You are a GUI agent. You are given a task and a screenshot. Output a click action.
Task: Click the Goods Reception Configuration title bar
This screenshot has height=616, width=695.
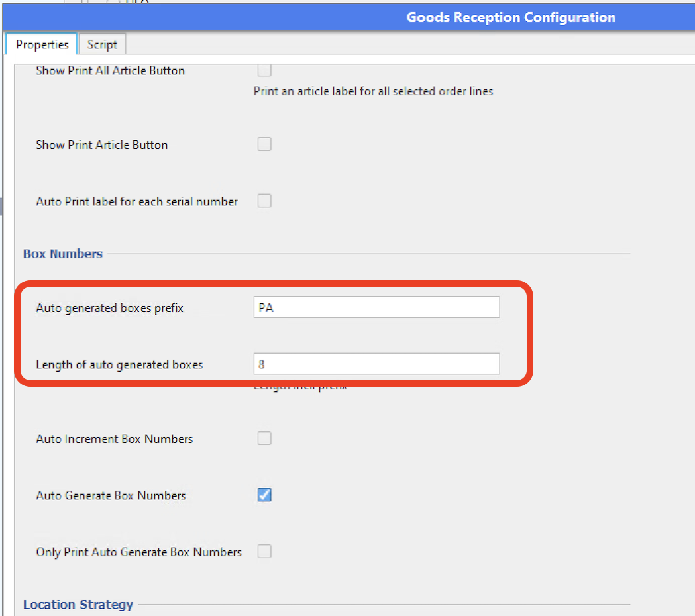tap(510, 17)
